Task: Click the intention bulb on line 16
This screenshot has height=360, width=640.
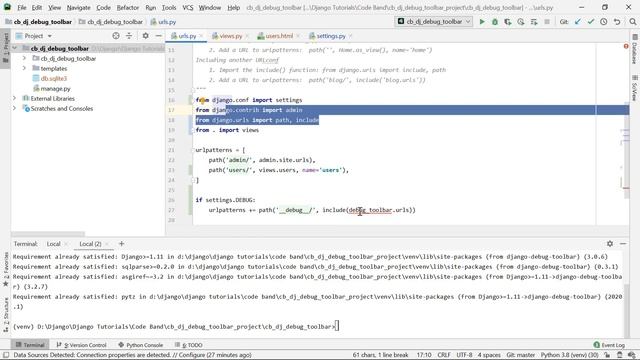Action: (x=202, y=100)
